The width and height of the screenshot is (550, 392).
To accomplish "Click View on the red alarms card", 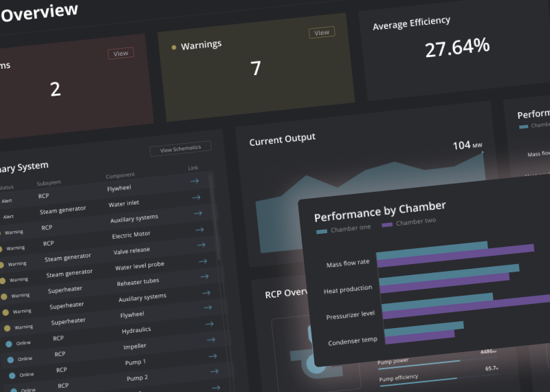I will point(121,54).
